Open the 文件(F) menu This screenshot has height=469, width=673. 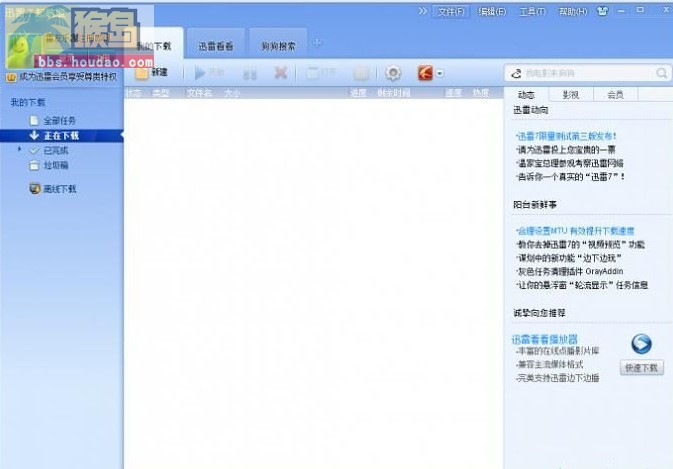[451, 12]
